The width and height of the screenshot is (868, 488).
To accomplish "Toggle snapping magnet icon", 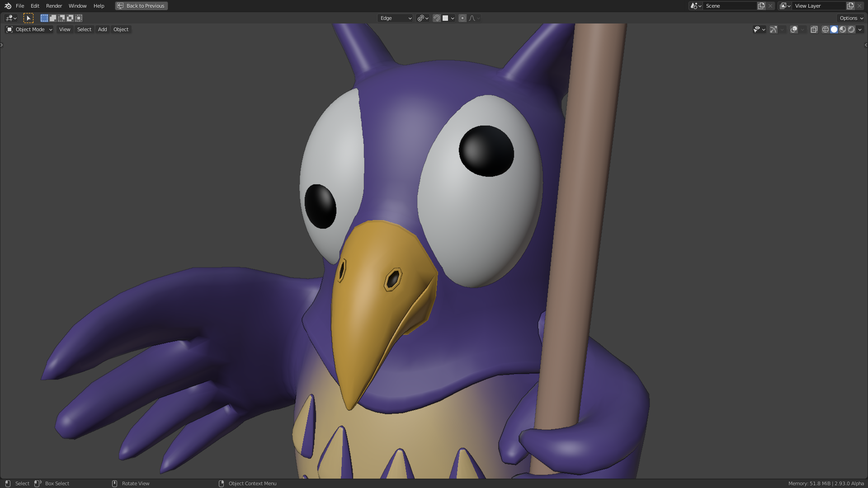I will tap(437, 18).
